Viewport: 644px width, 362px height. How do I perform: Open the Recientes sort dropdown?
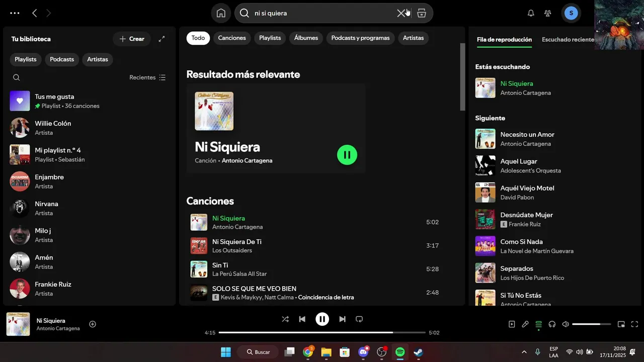pos(147,77)
